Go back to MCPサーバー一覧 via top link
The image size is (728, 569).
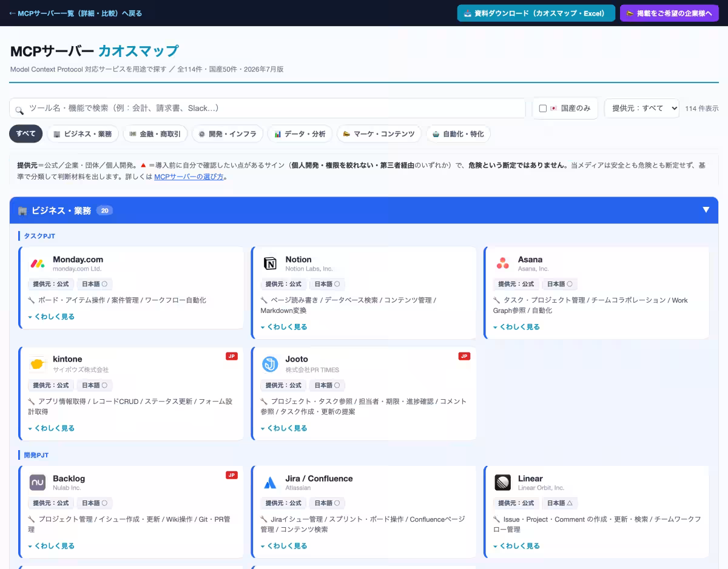(75, 13)
